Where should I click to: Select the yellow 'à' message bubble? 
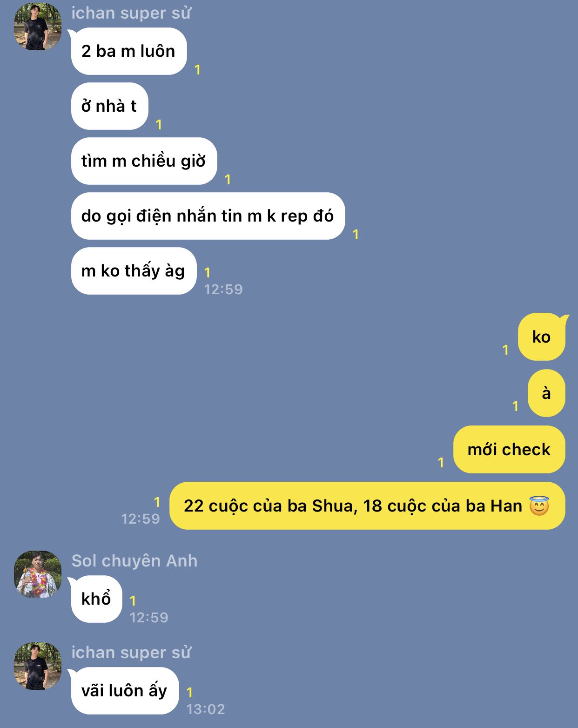click(546, 393)
